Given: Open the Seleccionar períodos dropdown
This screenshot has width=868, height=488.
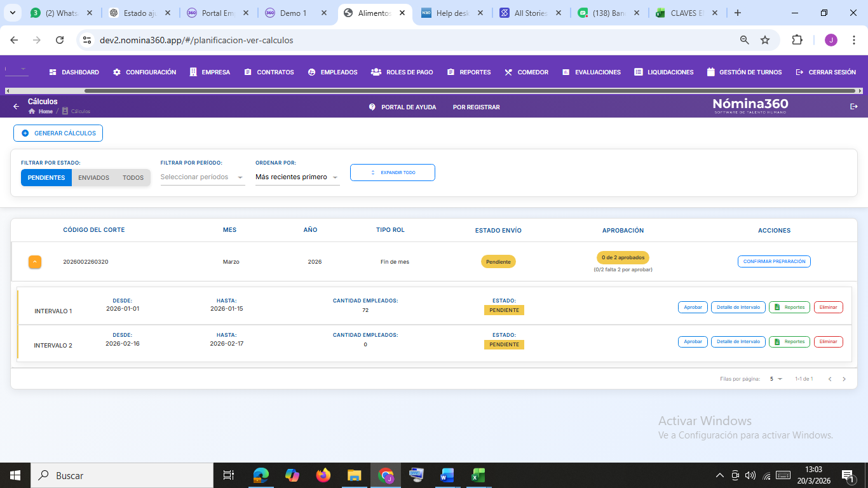Looking at the screenshot, I should pyautogui.click(x=203, y=177).
